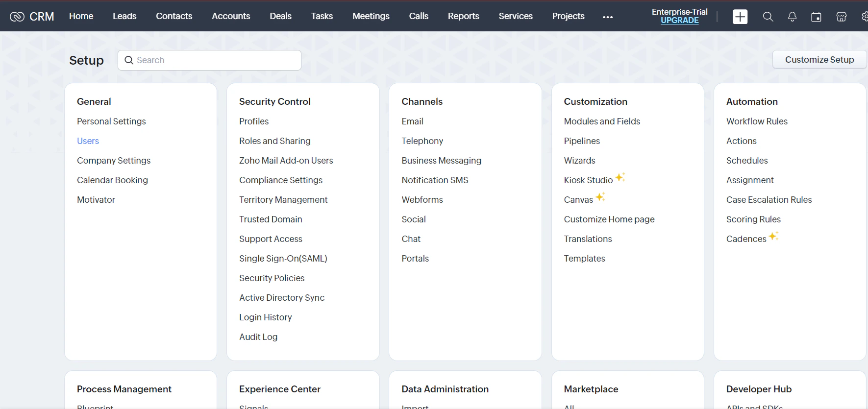Image resolution: width=868 pixels, height=409 pixels.
Task: Open Active Directory Sync
Action: [282, 298]
